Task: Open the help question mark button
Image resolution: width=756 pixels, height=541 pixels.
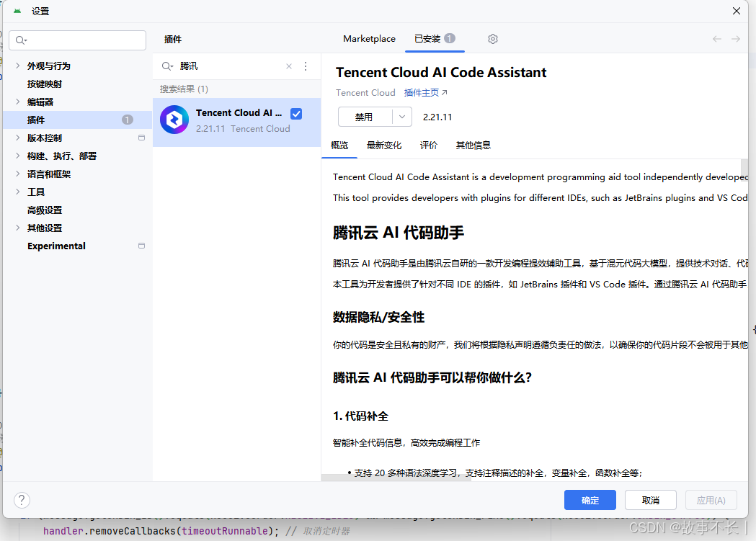Action: 22,500
